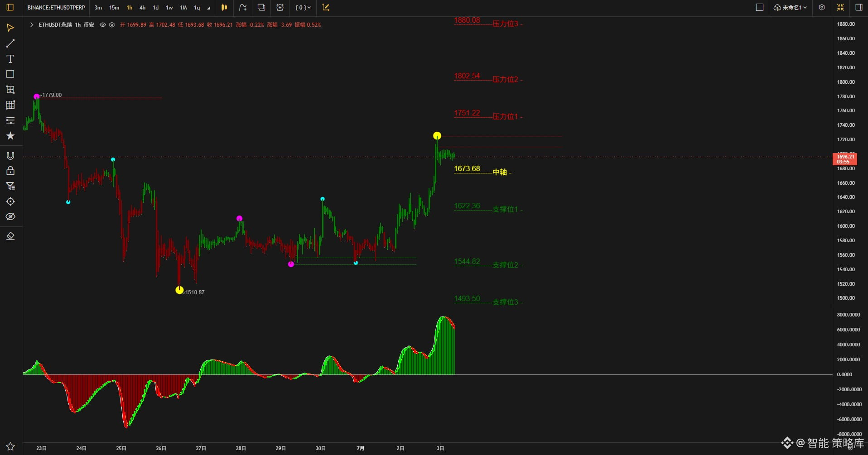Open the indicators function icon

[x=243, y=7]
